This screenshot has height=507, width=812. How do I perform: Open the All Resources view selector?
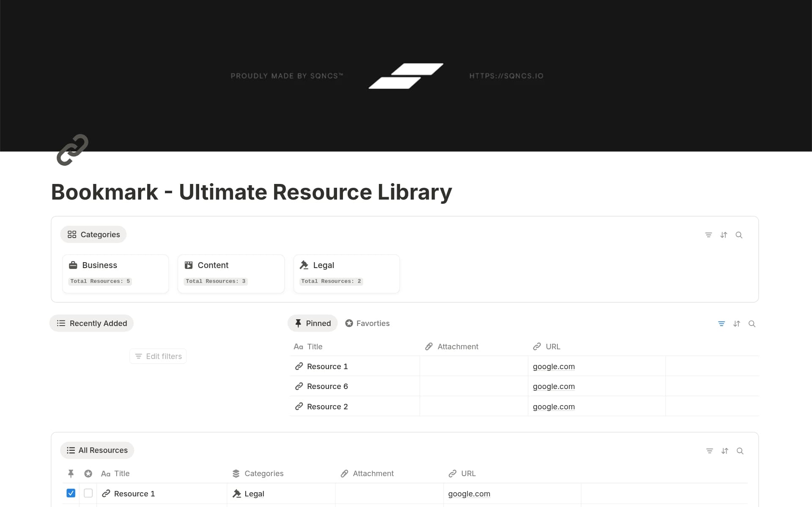coord(97,450)
